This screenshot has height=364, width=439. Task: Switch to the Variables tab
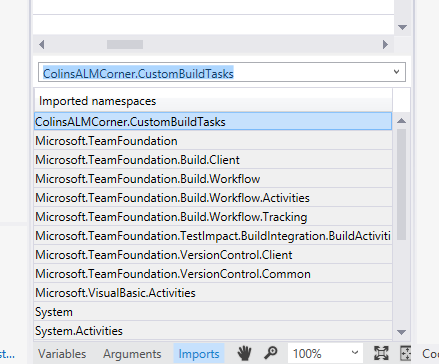pyautogui.click(x=62, y=354)
